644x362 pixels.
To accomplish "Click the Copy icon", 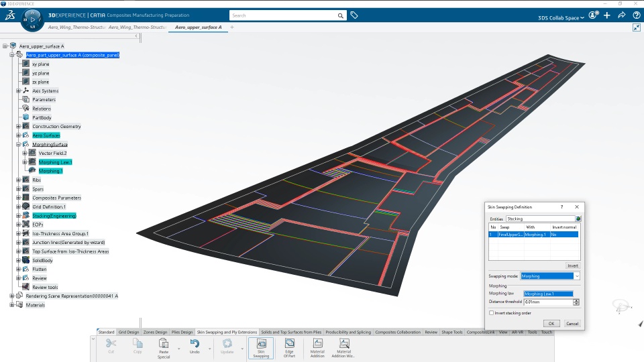I will (138, 343).
